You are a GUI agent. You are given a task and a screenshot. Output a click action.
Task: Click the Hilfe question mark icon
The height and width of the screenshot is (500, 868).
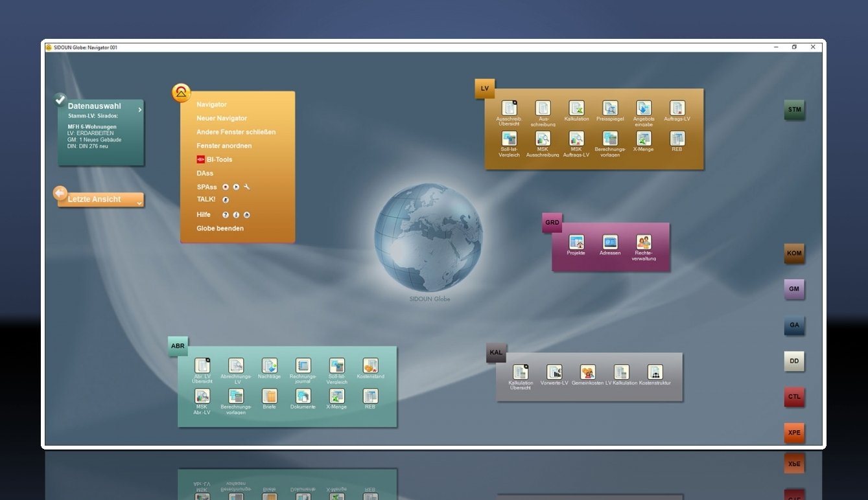226,215
